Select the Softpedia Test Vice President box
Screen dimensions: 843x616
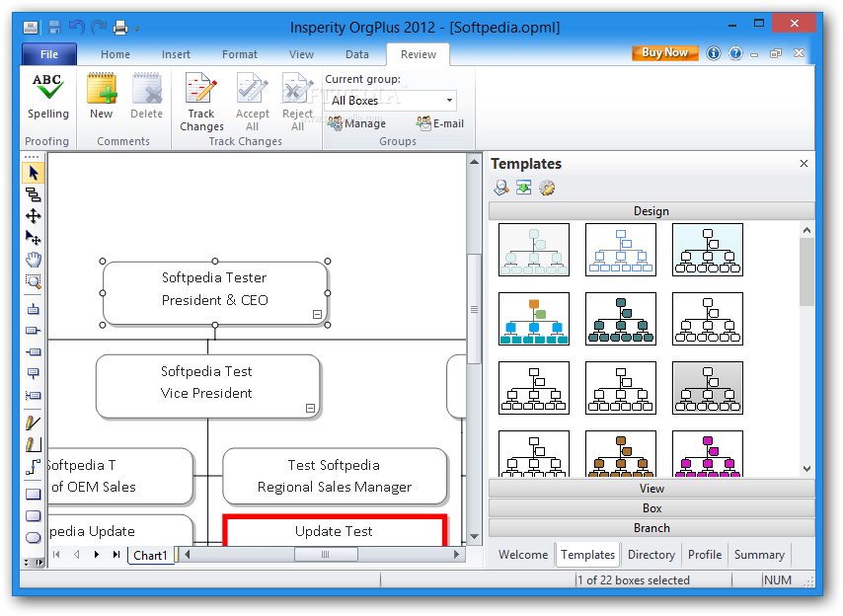tap(208, 386)
